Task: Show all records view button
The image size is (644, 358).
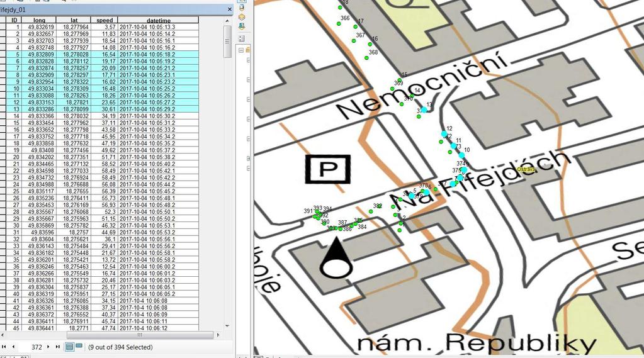Action: pyautogui.click(x=70, y=347)
